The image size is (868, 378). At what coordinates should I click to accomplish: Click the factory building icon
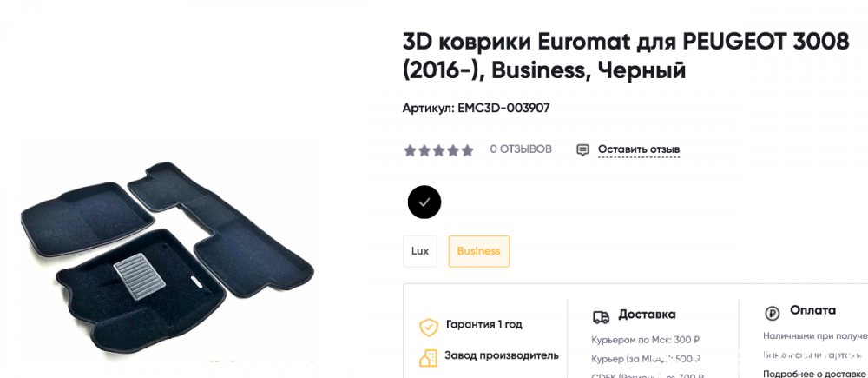[428, 358]
